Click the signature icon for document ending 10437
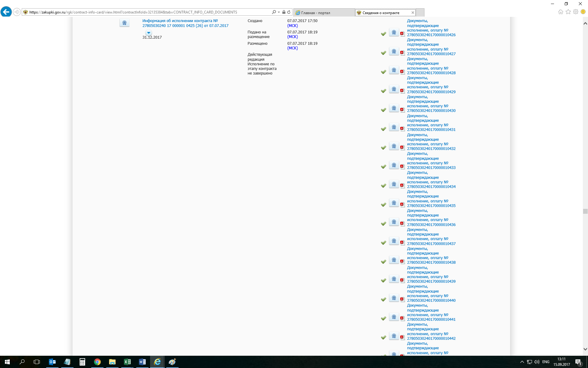The width and height of the screenshot is (588, 368). tap(394, 241)
